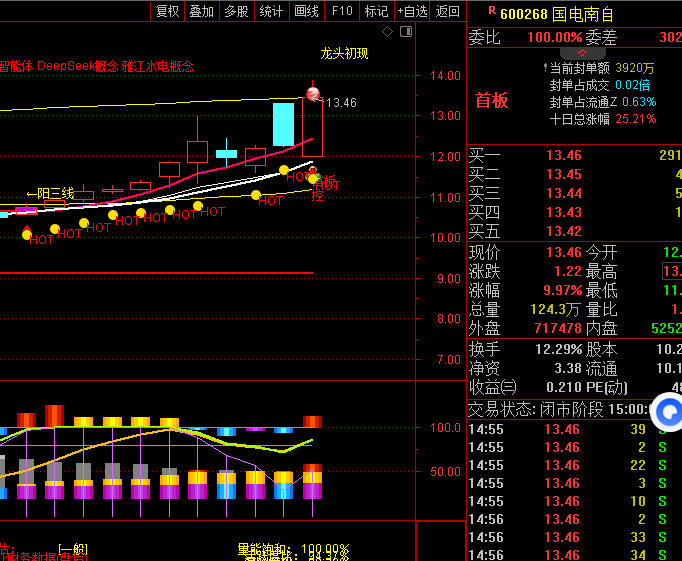682x561 pixels.
Task: Click the blue floating assistant icon
Action: pos(667,411)
